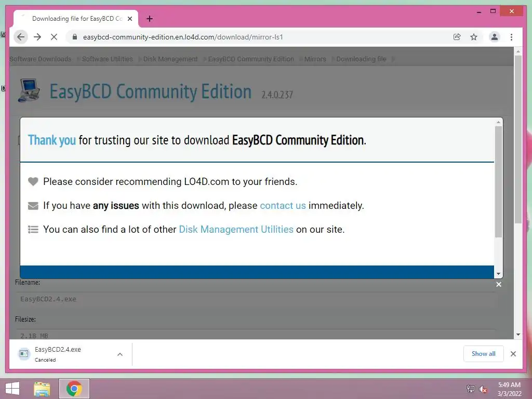Viewport: 532px width, 399px height.
Task: Click the address bar URL
Action: click(x=183, y=37)
